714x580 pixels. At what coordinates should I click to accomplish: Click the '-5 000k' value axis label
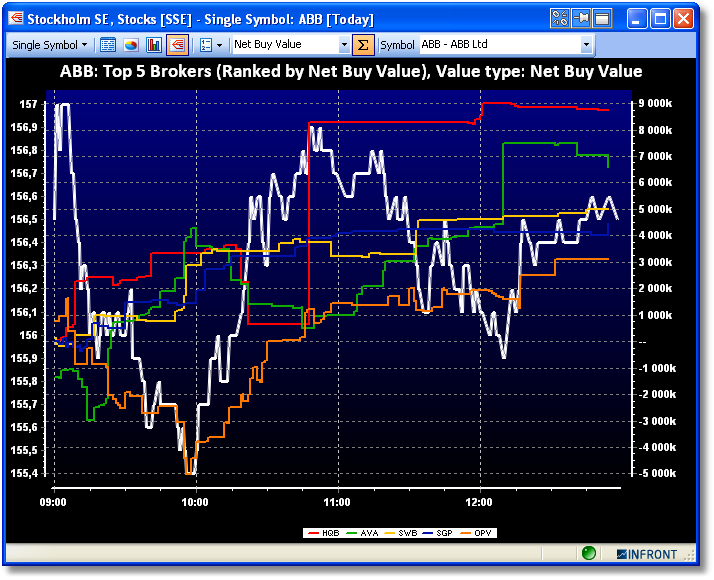(x=656, y=473)
